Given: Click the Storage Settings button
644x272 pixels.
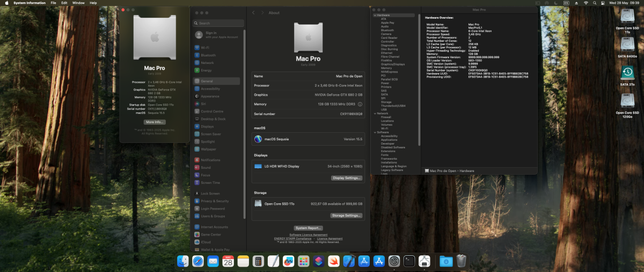Looking at the screenshot, I should click(346, 216).
